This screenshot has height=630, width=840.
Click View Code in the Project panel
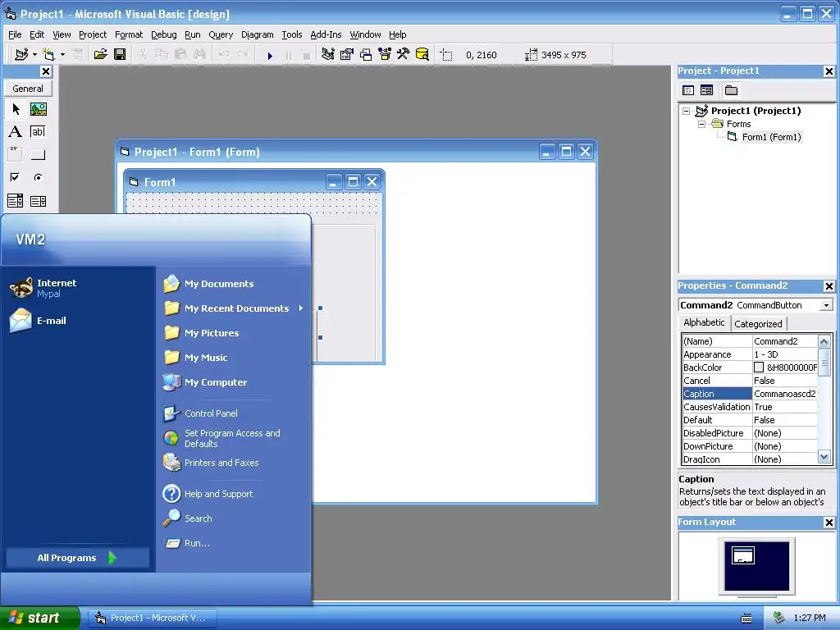click(x=688, y=90)
